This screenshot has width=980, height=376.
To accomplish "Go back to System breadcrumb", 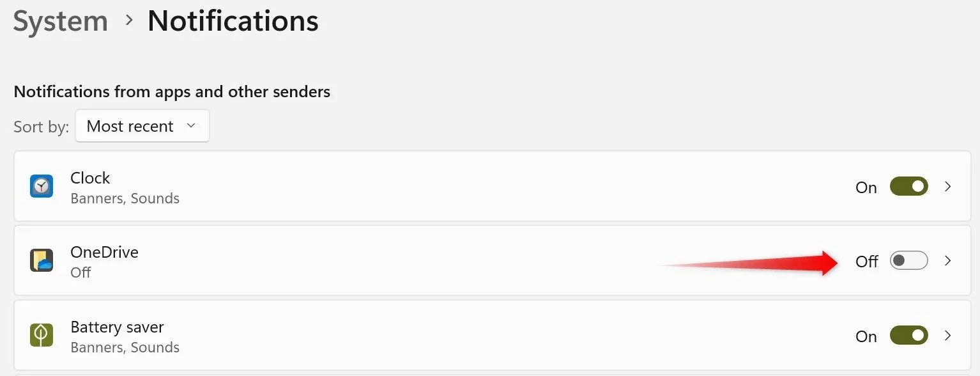I will [x=61, y=21].
